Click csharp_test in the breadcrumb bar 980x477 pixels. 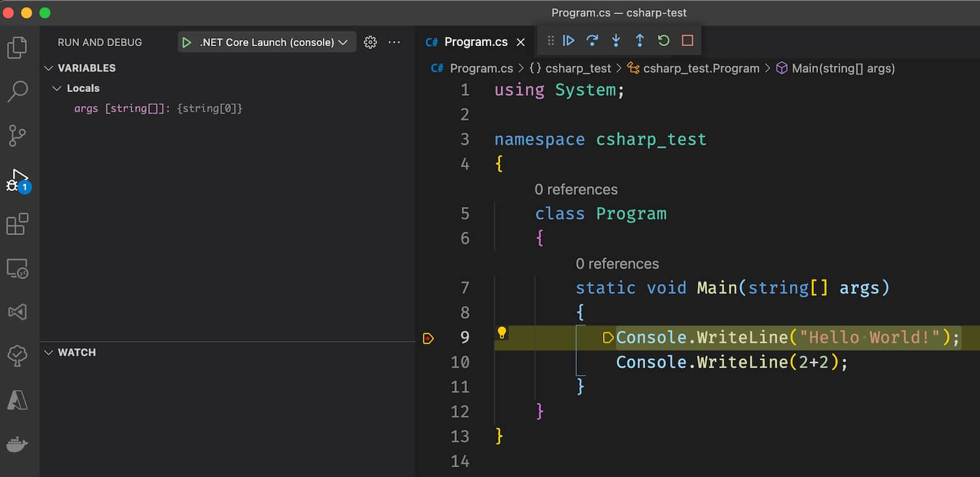pos(578,68)
